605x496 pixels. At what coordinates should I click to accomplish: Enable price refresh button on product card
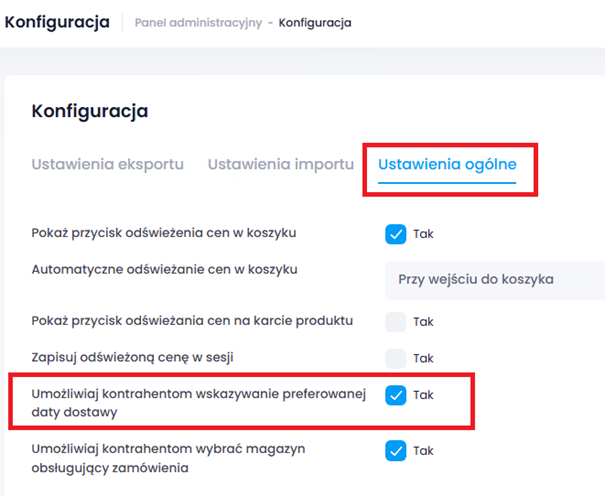click(396, 322)
